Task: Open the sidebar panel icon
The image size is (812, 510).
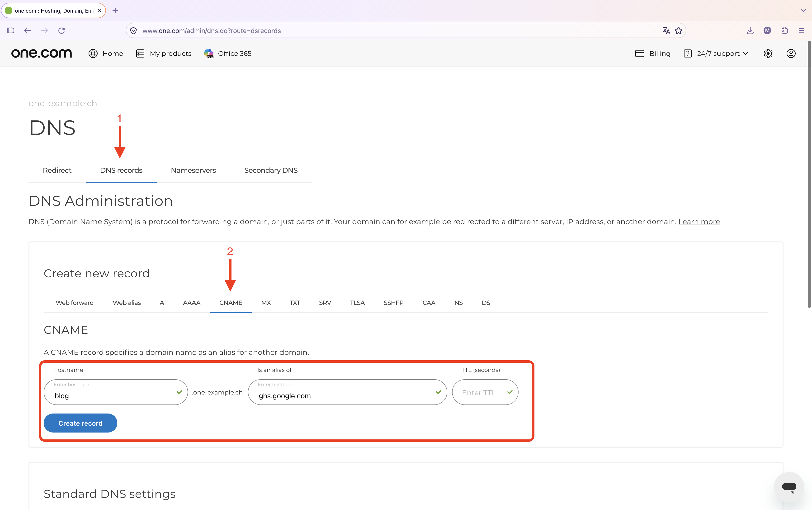Action: [x=10, y=30]
